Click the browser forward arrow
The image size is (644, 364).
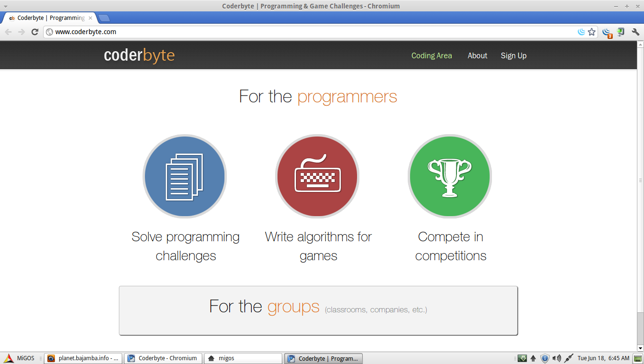[x=21, y=32]
